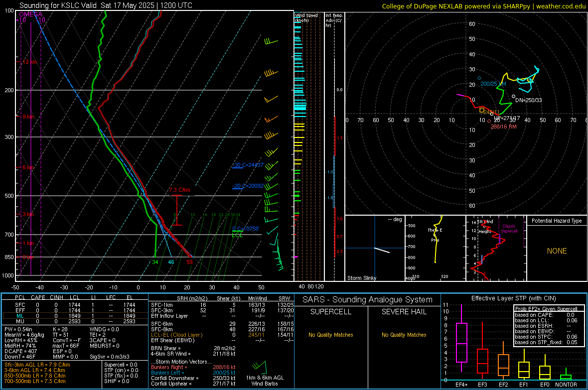Click the surface dewpoint value 46
The height and width of the screenshot is (390, 588).
point(171,262)
